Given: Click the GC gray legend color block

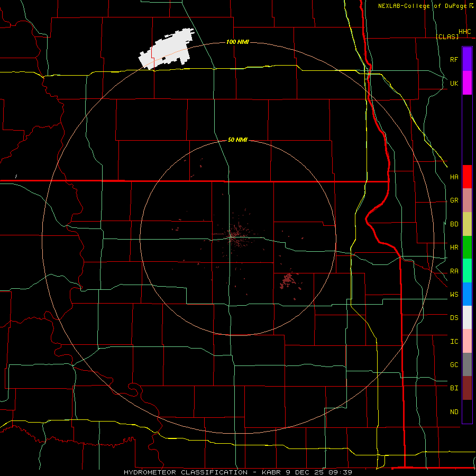Looking at the screenshot, I should (x=467, y=364).
